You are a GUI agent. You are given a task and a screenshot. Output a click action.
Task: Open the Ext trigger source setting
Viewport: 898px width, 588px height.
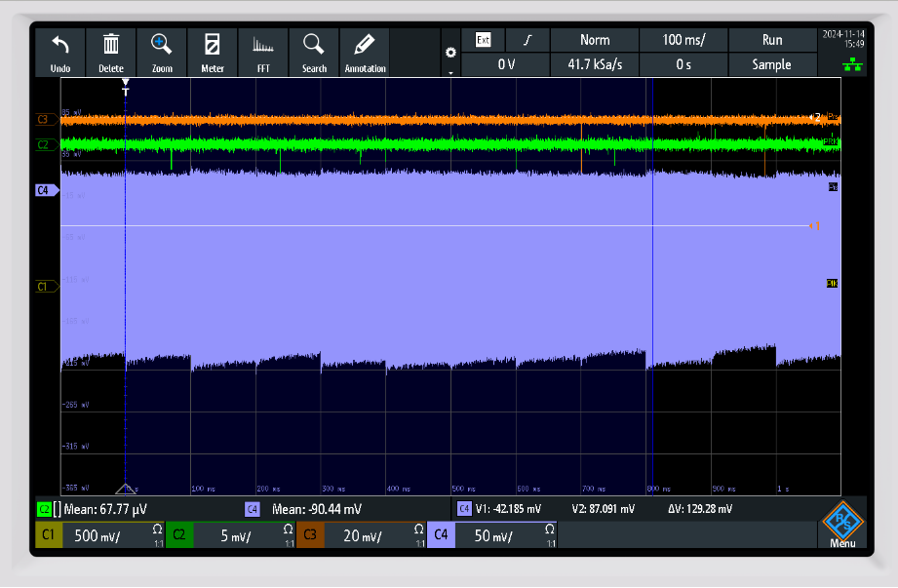tap(483, 40)
